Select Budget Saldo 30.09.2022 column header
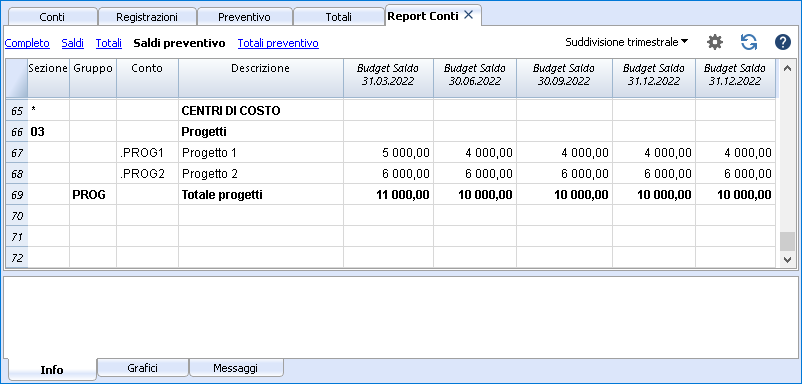Viewport: 802px width, 384px height. [x=564, y=78]
